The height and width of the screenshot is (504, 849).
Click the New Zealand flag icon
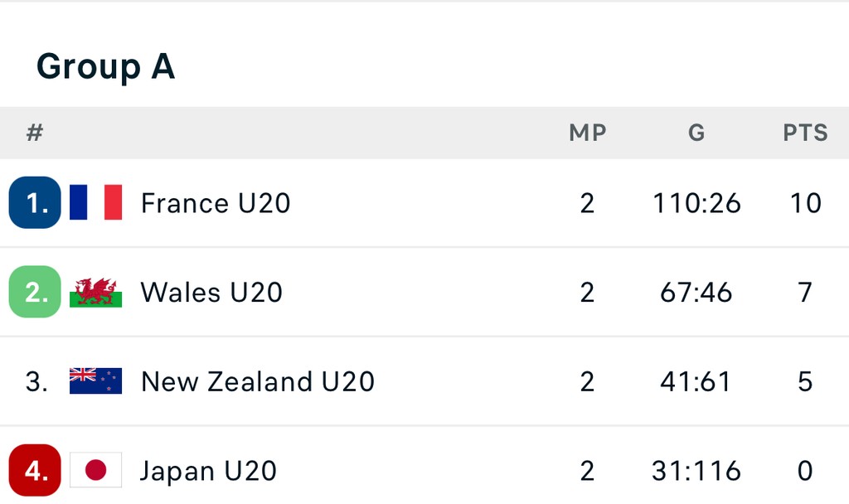pos(95,381)
